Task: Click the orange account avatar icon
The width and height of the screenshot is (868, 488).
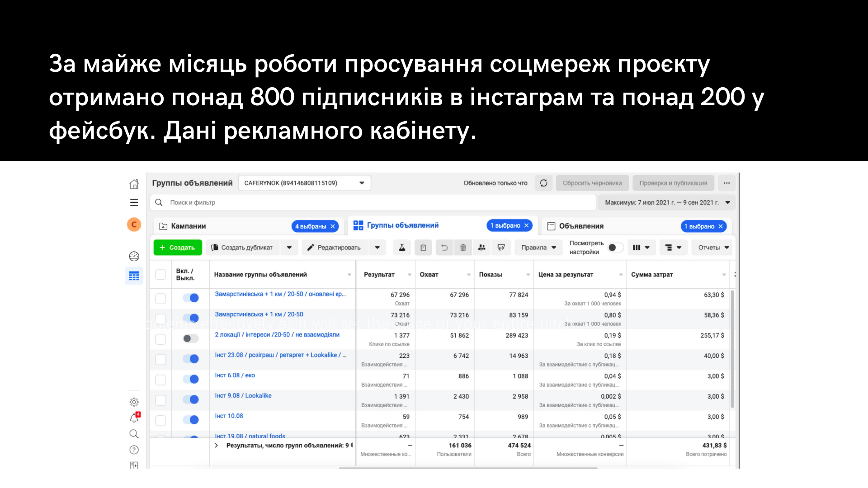Action: point(134,225)
